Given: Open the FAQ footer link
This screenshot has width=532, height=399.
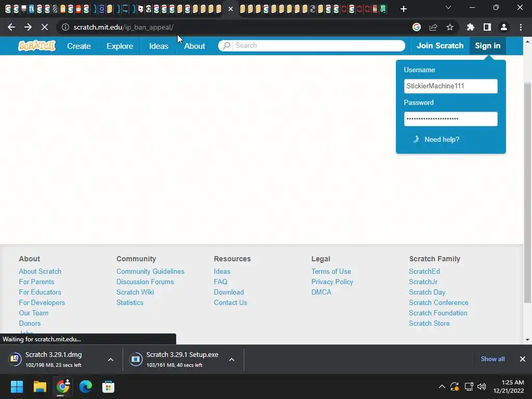Looking at the screenshot, I should [x=220, y=282].
